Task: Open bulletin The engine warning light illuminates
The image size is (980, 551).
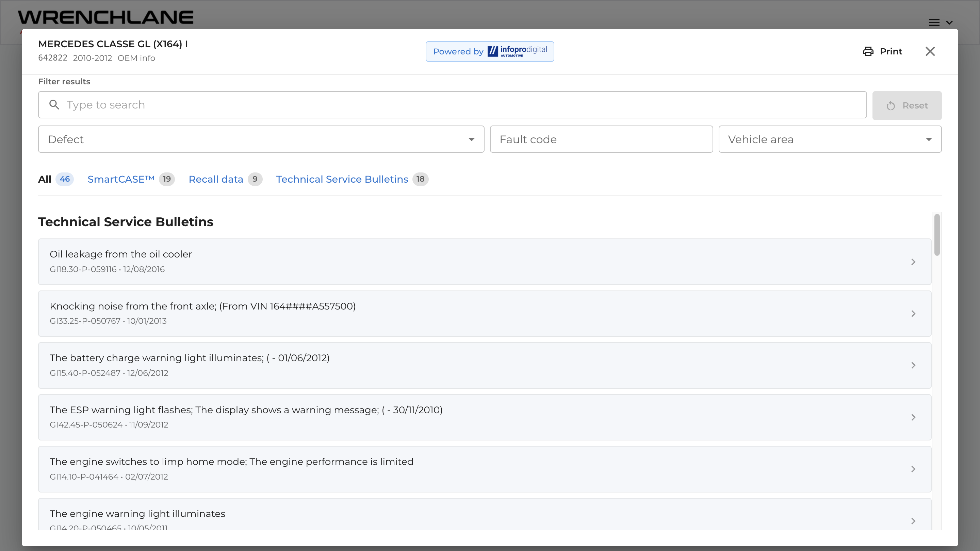Action: (x=485, y=514)
